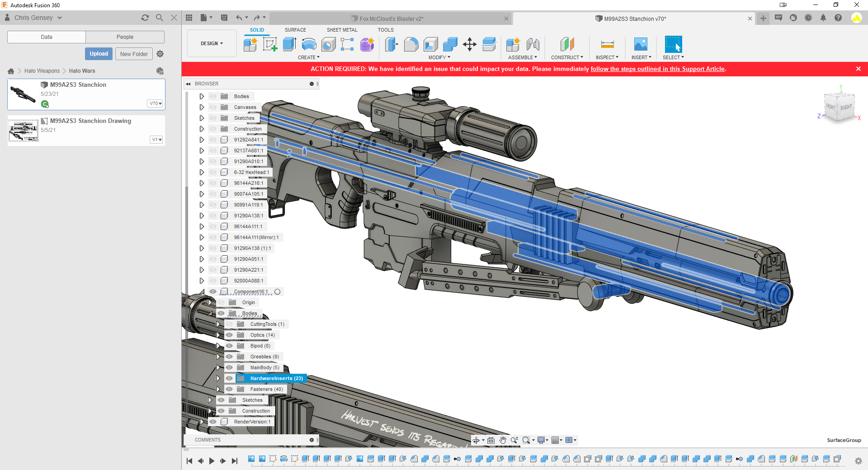Open the DESIGN workspace dropdown
Image resolution: width=868 pixels, height=470 pixels.
[212, 43]
